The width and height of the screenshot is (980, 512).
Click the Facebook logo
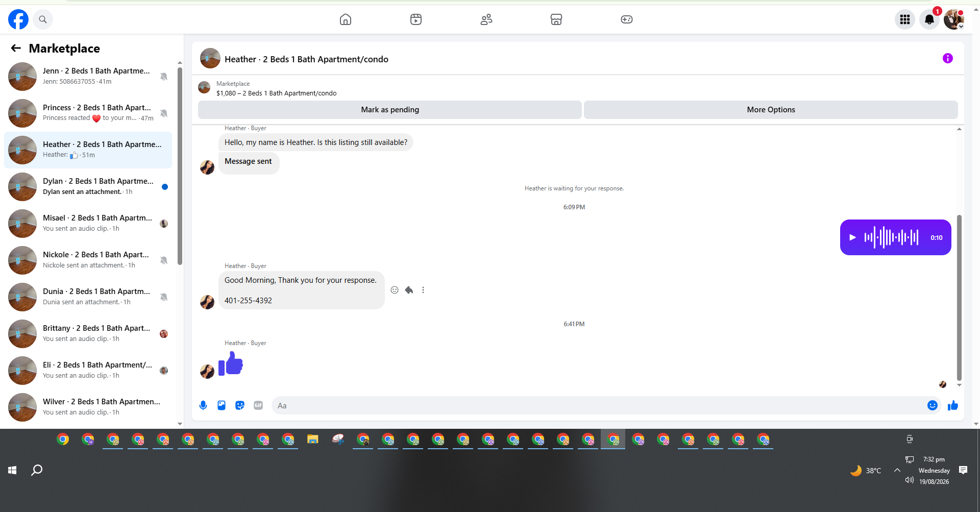tap(18, 19)
